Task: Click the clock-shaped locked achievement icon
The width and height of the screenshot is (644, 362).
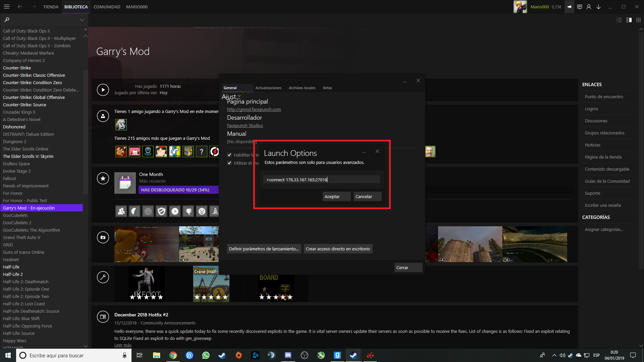Action: (x=175, y=211)
